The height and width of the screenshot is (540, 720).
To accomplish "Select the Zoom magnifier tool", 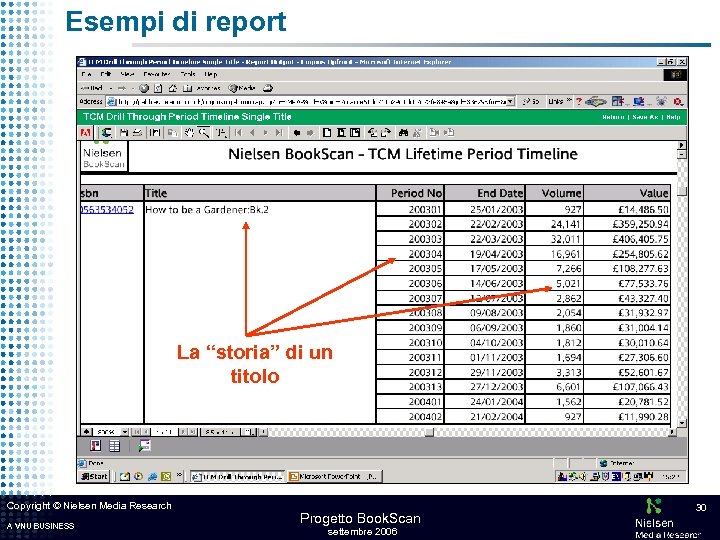I will pos(203,133).
